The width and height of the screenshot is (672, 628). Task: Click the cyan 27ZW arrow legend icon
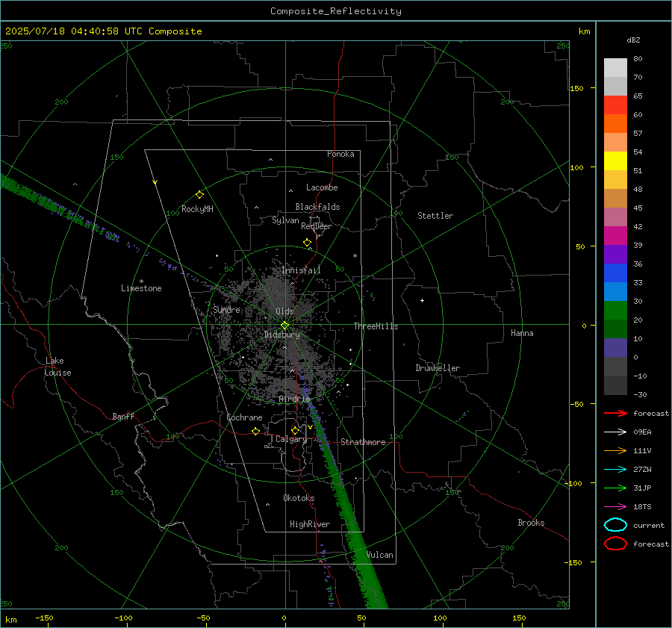tap(615, 469)
